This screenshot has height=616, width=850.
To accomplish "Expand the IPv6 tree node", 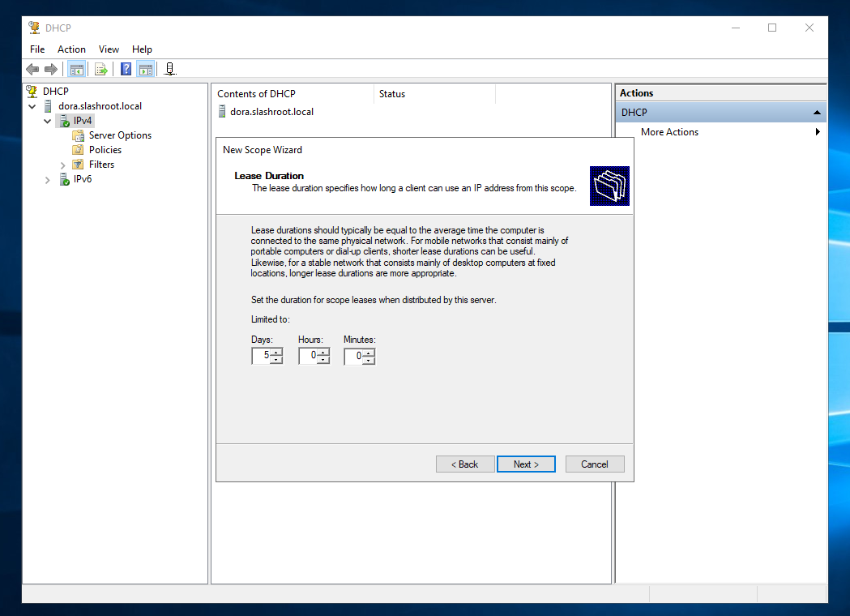I will (48, 180).
